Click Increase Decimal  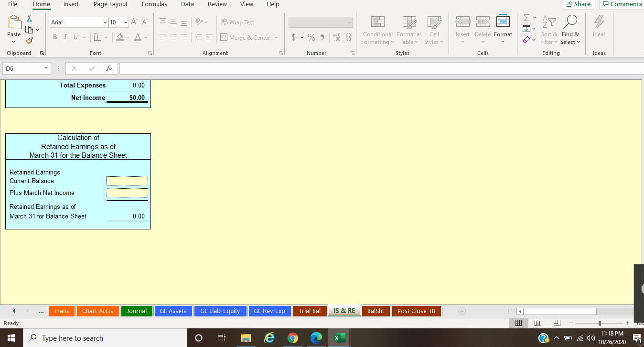[x=336, y=37]
